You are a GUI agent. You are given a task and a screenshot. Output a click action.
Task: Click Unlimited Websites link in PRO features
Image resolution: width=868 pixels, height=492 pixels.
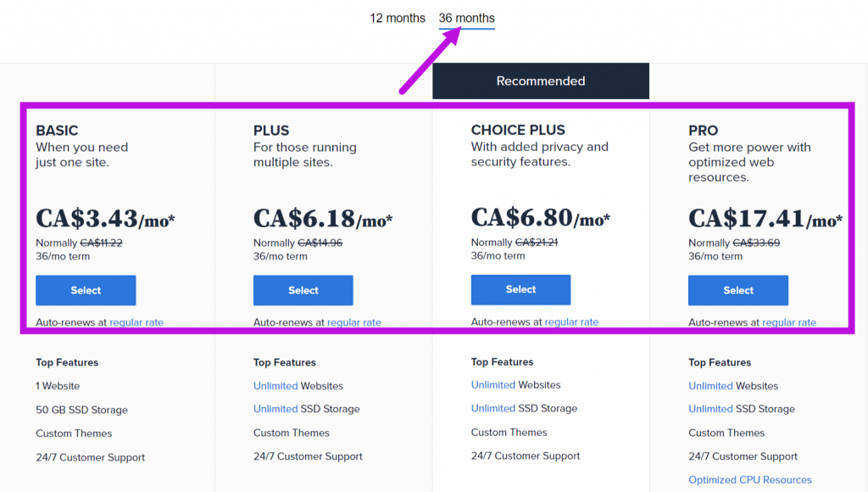tap(710, 385)
